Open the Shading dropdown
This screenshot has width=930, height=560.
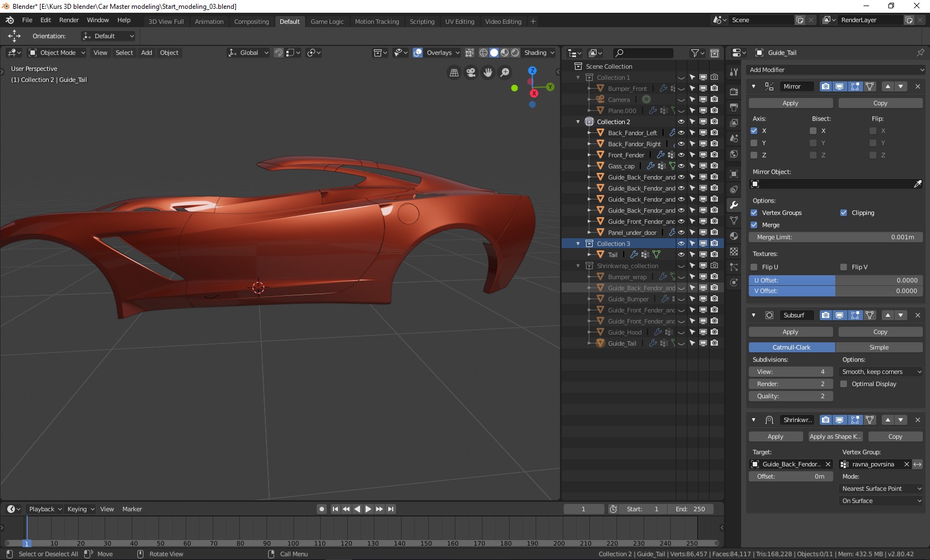pyautogui.click(x=539, y=53)
